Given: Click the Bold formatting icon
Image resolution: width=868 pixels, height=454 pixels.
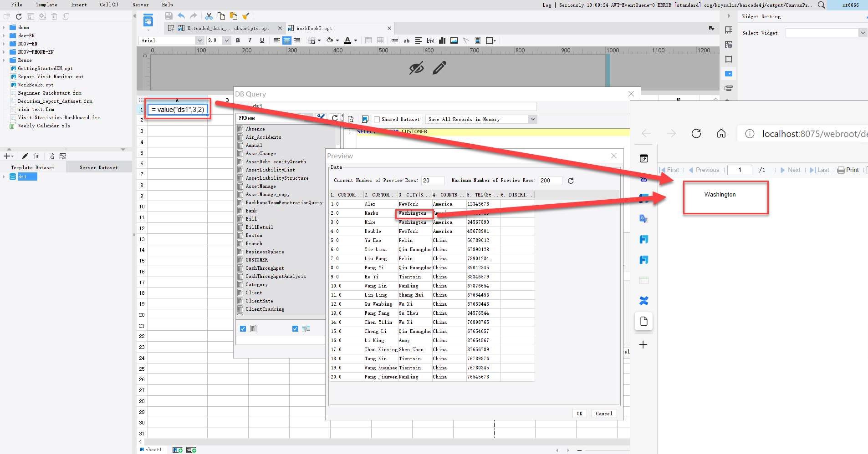Looking at the screenshot, I should [238, 40].
